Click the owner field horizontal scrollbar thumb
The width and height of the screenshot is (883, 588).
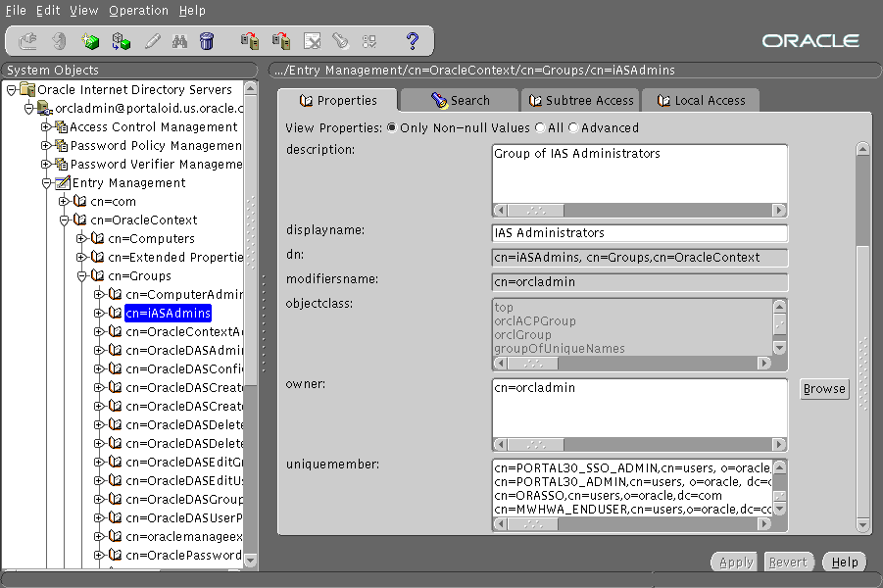(535, 444)
